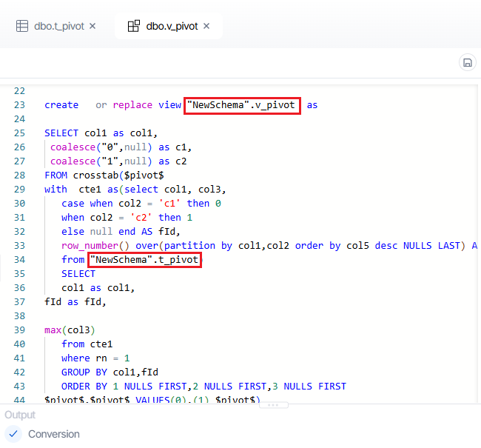Click the view icon on dbo.v_pivot tab

coord(134,26)
